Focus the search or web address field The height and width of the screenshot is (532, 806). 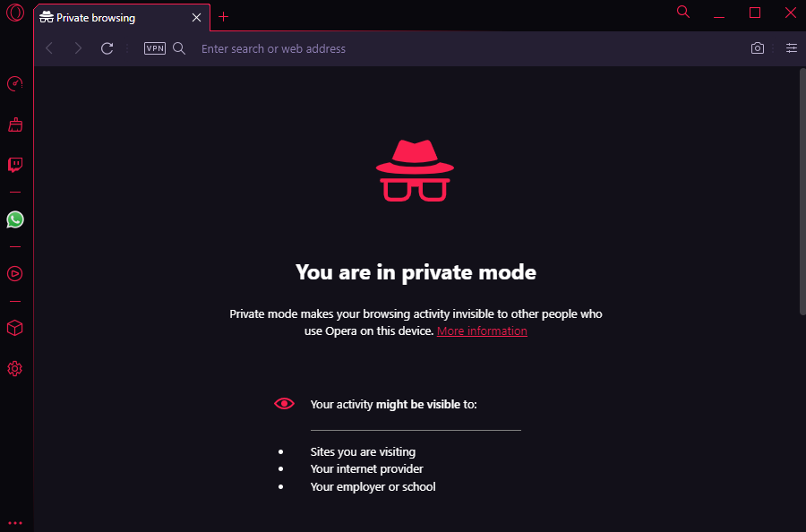(x=448, y=48)
